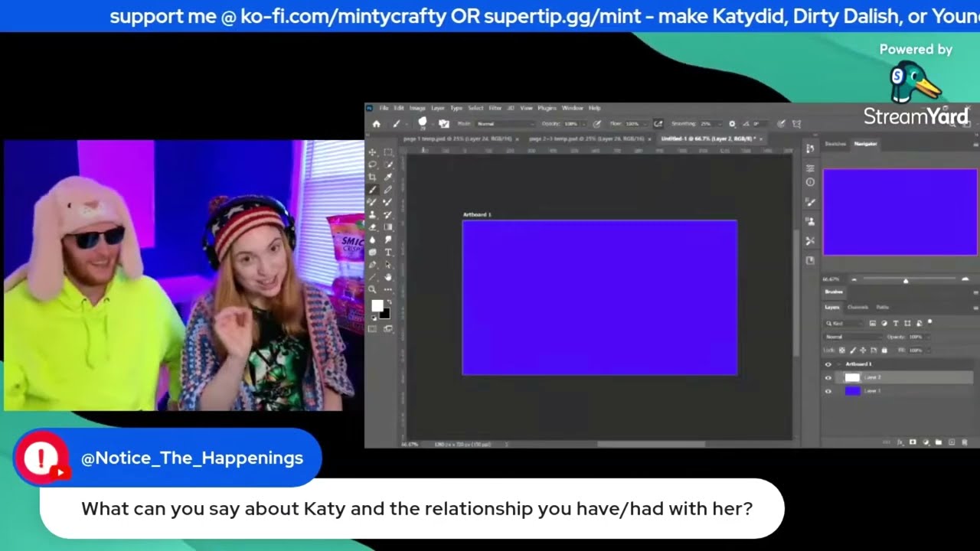Activate the Hand tool
The height and width of the screenshot is (551, 980).
point(388,277)
